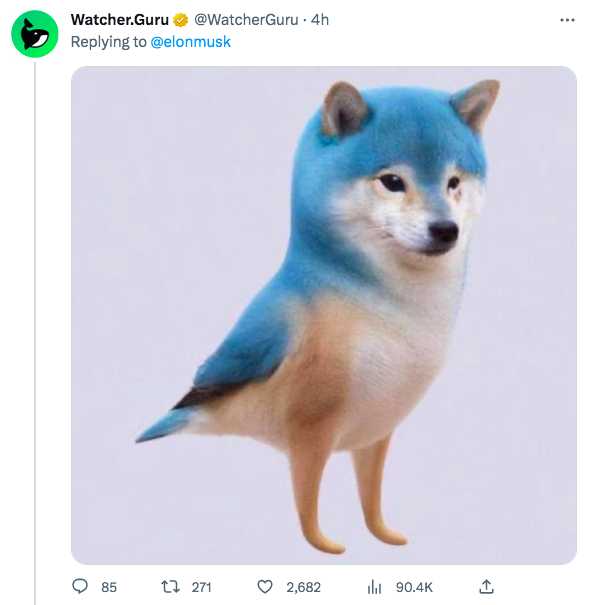The width and height of the screenshot is (592, 605).
Task: Click the gold verified badge
Action: tap(180, 20)
